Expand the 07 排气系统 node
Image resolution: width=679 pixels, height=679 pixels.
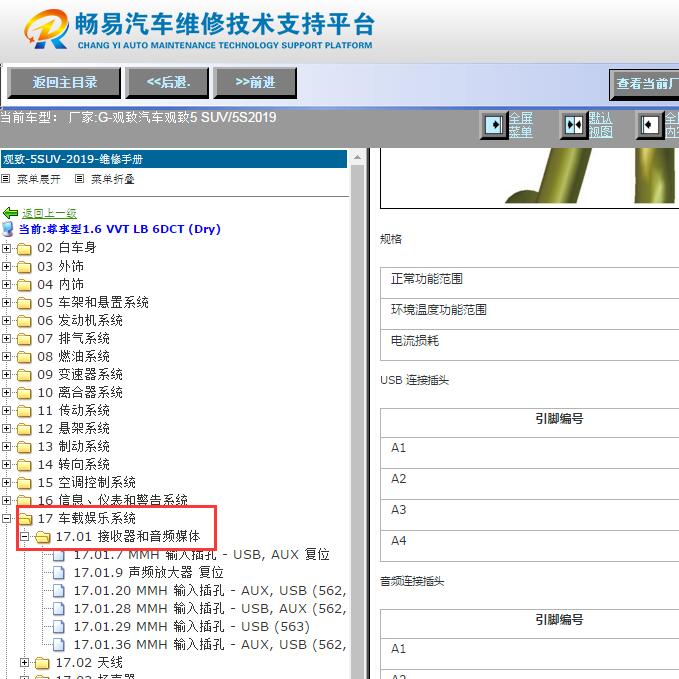[6, 338]
